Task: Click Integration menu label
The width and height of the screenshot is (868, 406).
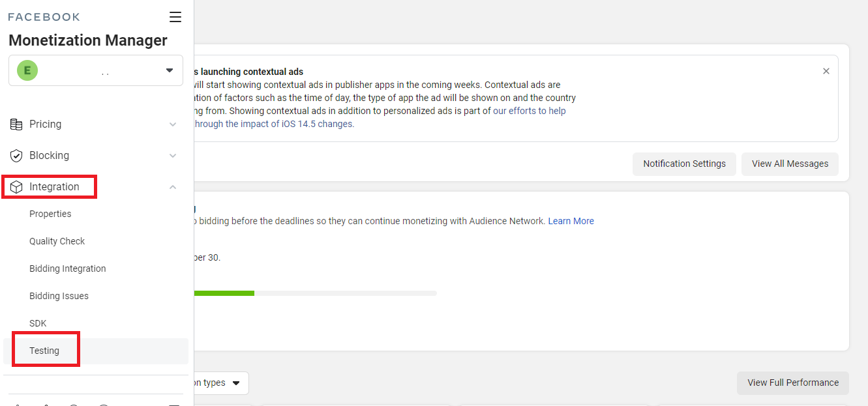Action: click(54, 187)
